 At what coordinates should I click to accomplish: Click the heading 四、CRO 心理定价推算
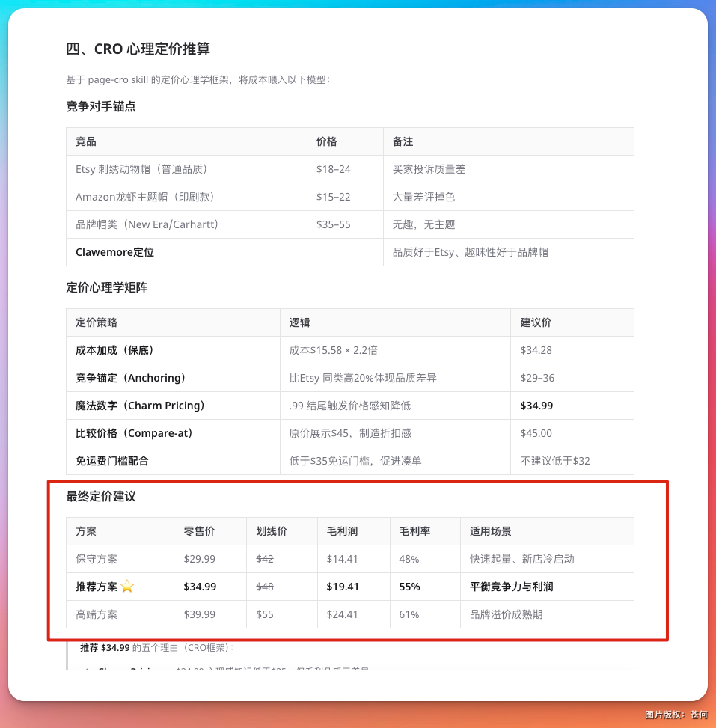[138, 49]
